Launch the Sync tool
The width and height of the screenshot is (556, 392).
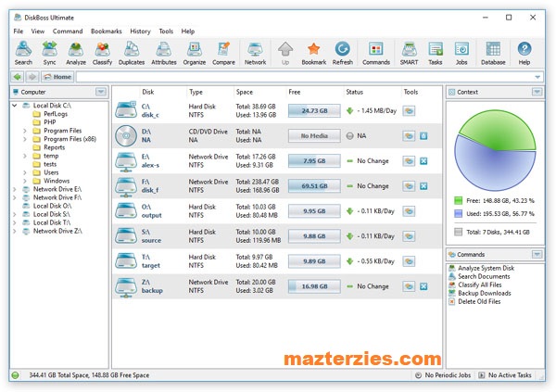click(x=50, y=53)
